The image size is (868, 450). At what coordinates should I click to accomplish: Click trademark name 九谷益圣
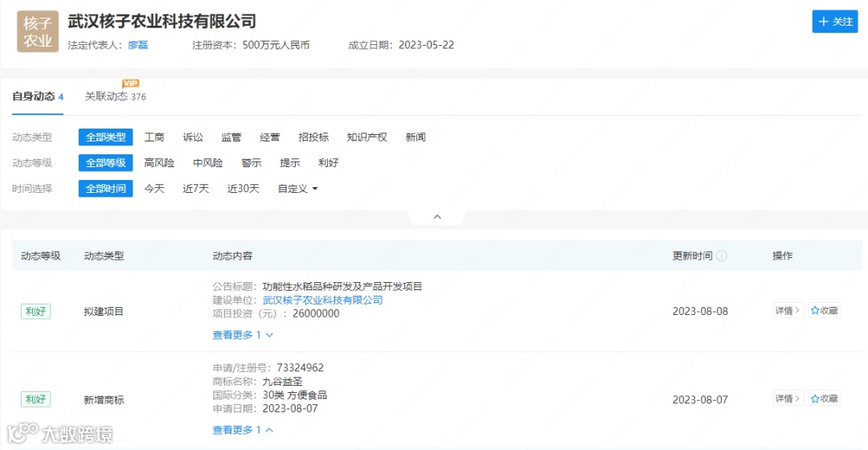[282, 382]
